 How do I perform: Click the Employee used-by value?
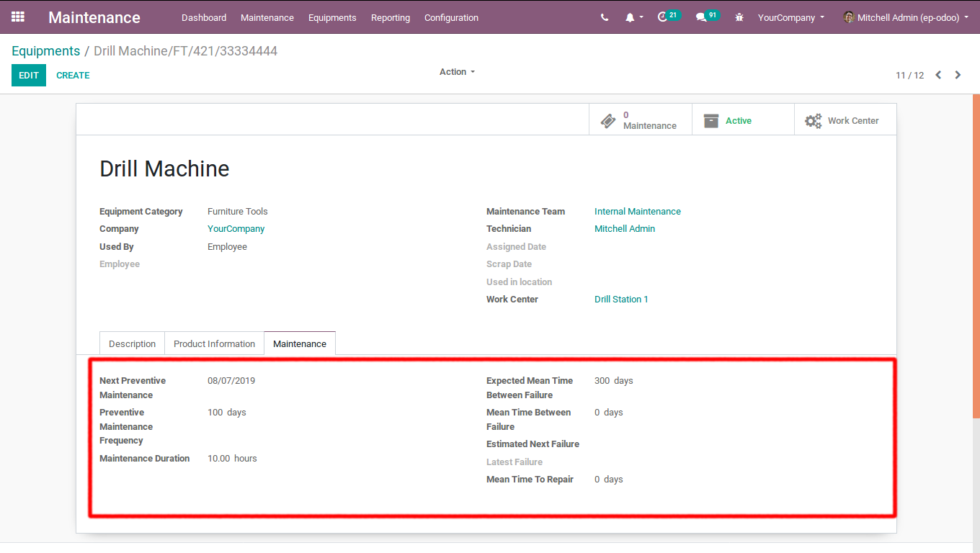(227, 247)
